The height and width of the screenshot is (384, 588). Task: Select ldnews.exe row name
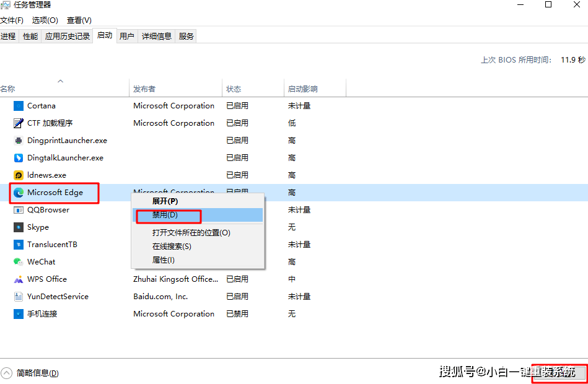pos(46,175)
